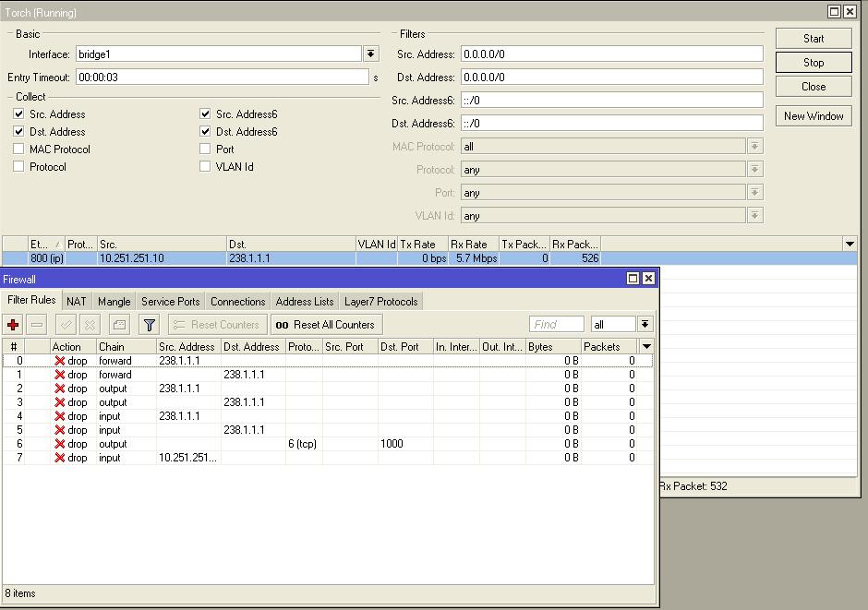Sort firewall table by Chain column

pos(127,346)
